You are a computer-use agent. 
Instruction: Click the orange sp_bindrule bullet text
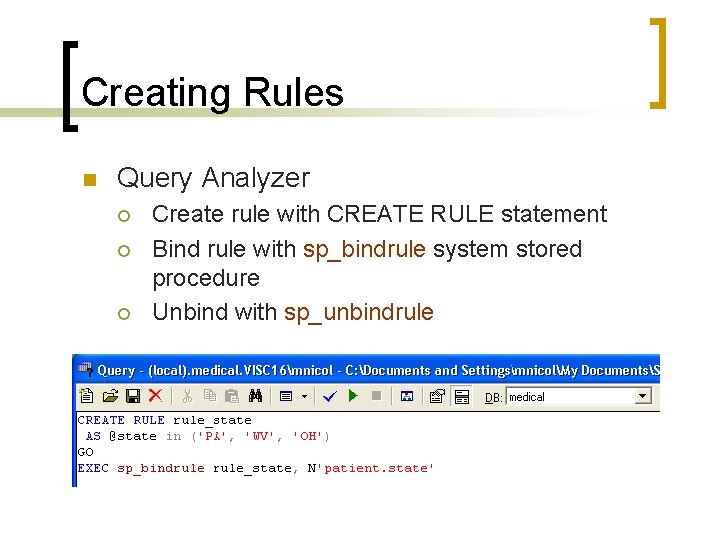[x=364, y=250]
